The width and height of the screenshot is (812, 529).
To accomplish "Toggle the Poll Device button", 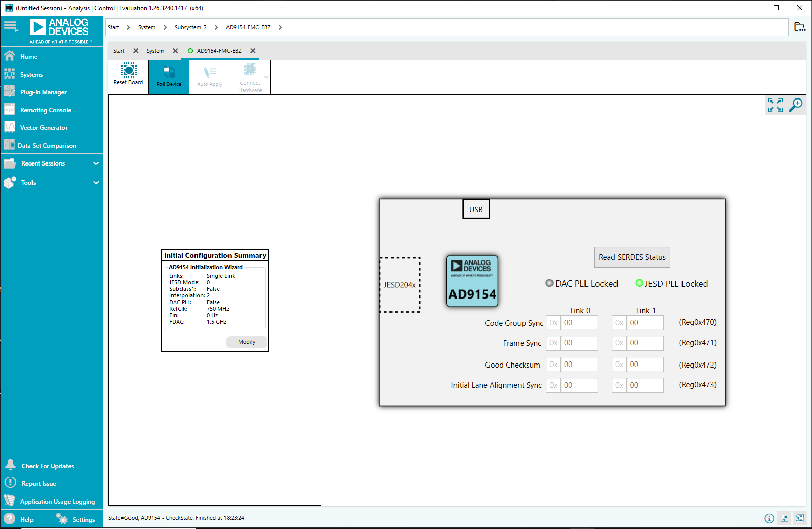I will 169,77.
